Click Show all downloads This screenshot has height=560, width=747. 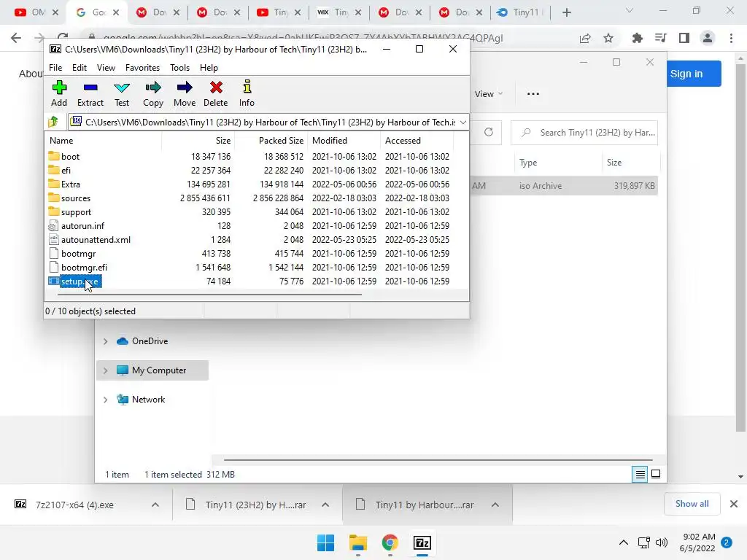tap(692, 504)
